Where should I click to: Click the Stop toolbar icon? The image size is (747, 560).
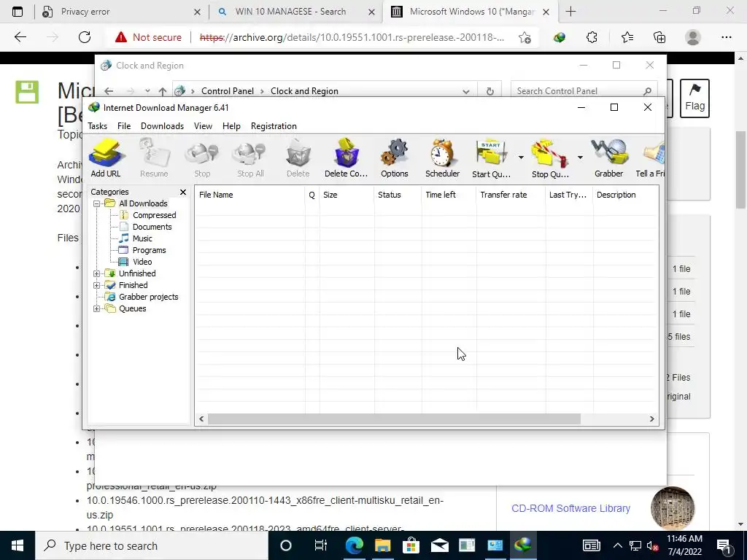[202, 158]
